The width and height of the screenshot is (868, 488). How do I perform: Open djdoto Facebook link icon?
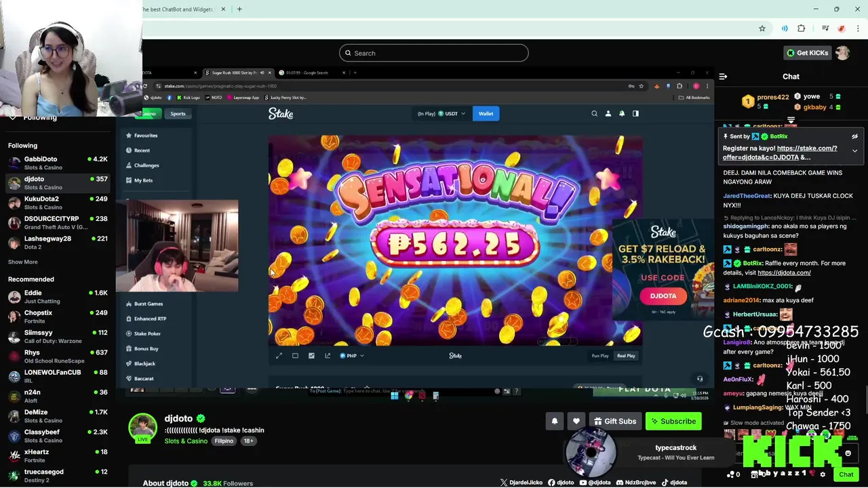pyautogui.click(x=551, y=483)
